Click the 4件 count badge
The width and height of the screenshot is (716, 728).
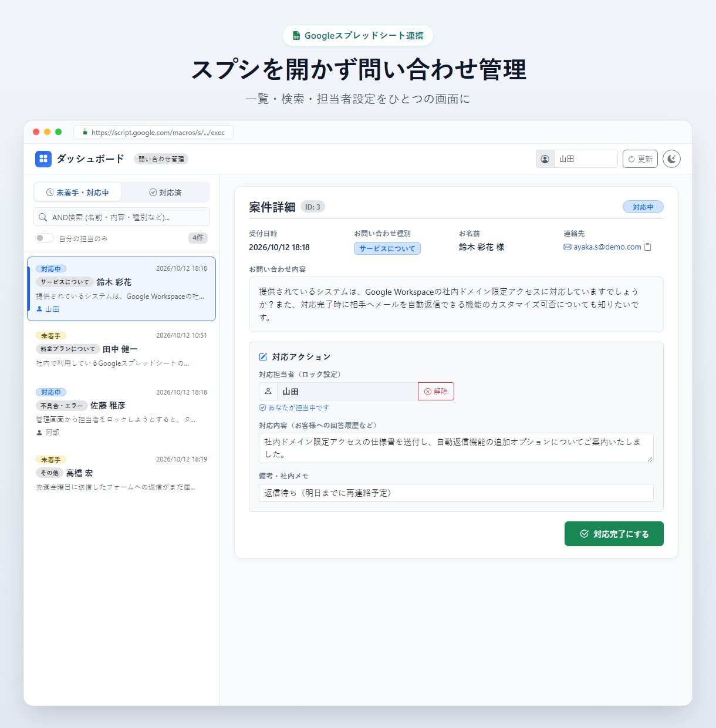(x=198, y=238)
